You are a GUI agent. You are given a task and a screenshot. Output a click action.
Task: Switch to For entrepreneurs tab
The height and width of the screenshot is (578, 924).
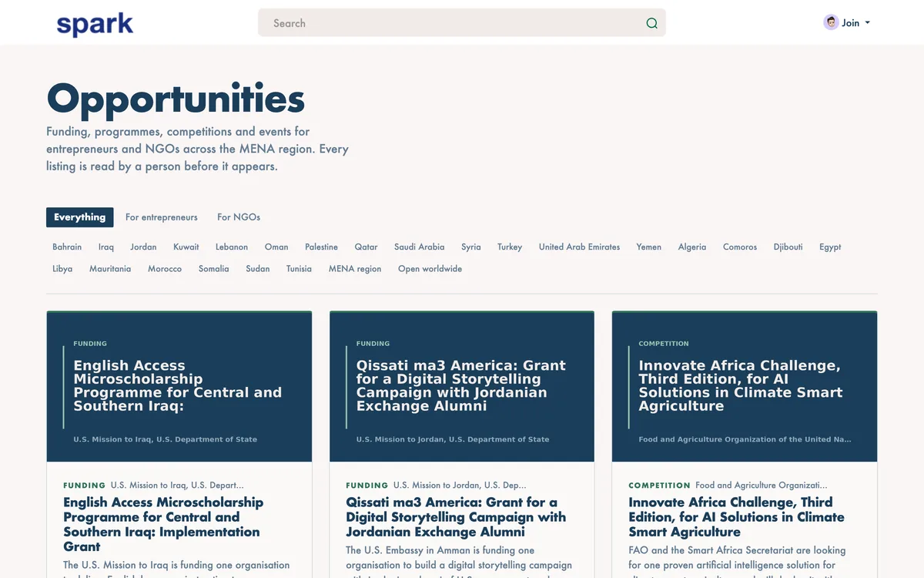coord(162,217)
